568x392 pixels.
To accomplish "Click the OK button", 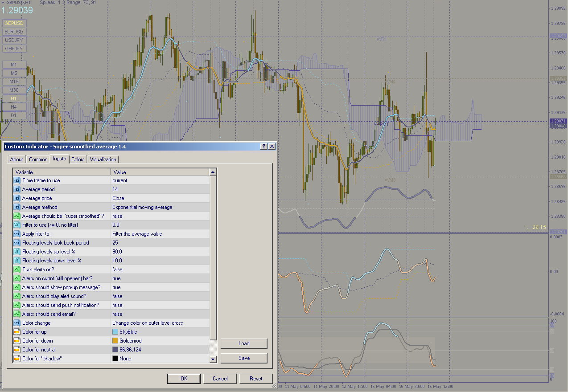I will point(184,379).
